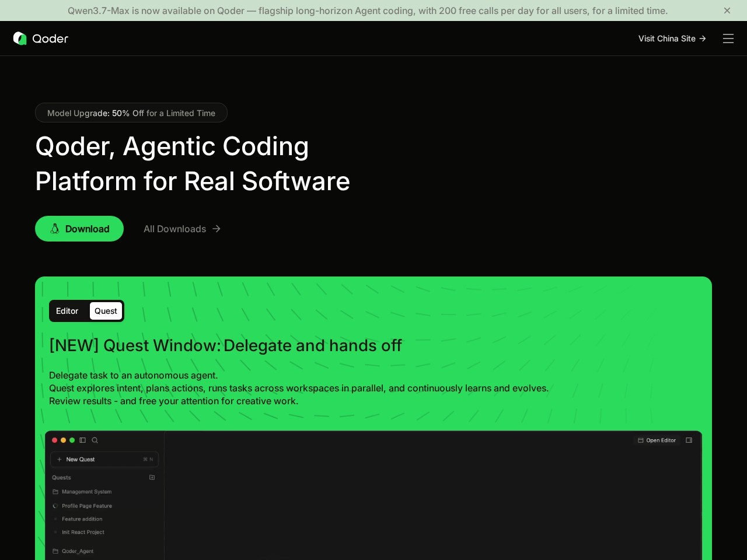Click the plus icon beside New Quest

click(x=59, y=459)
